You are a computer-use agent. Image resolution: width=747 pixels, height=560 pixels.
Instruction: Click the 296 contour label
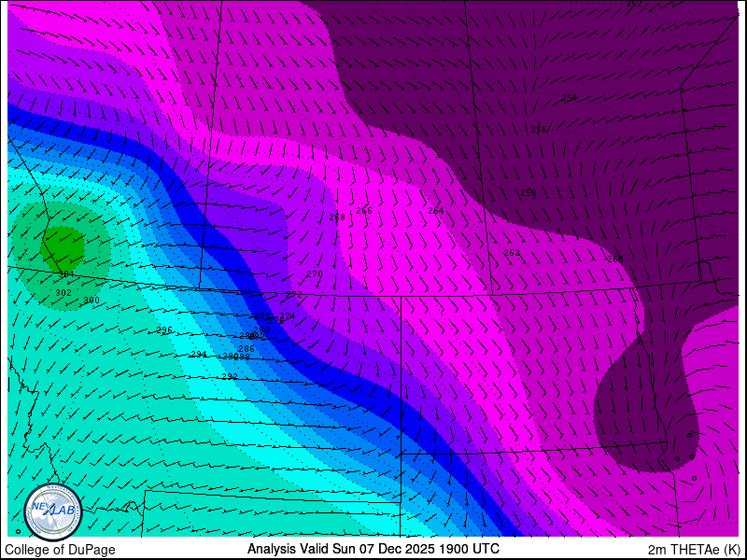pyautogui.click(x=164, y=330)
